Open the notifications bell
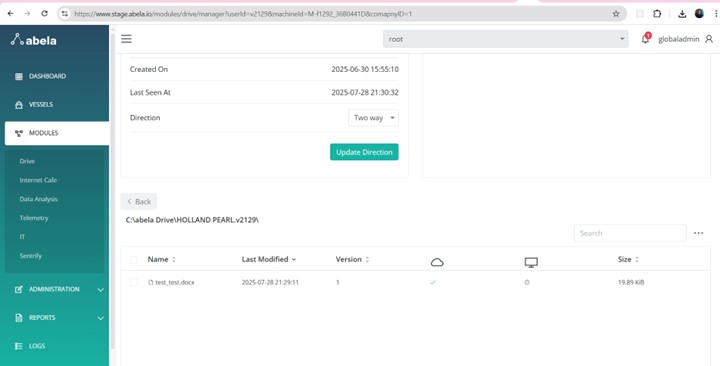 (645, 39)
